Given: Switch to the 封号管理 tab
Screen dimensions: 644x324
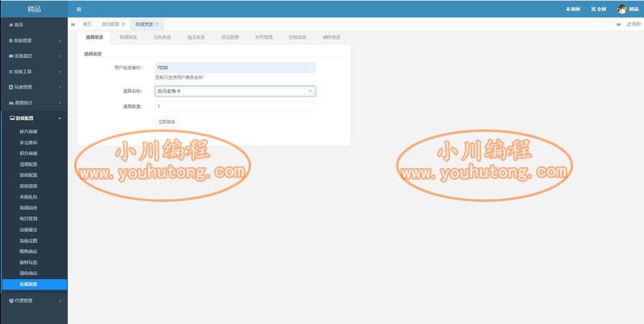Looking at the screenshot, I should pos(264,37).
